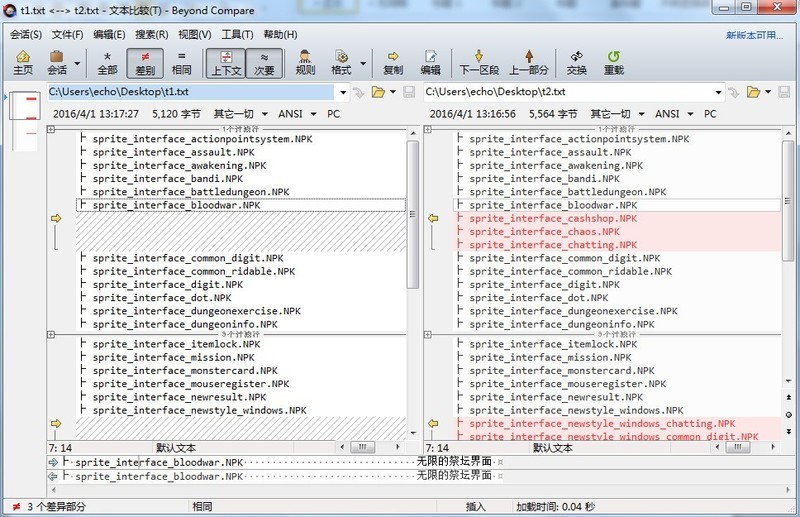
Task: Expand right file path history dropdown
Action: point(718,92)
